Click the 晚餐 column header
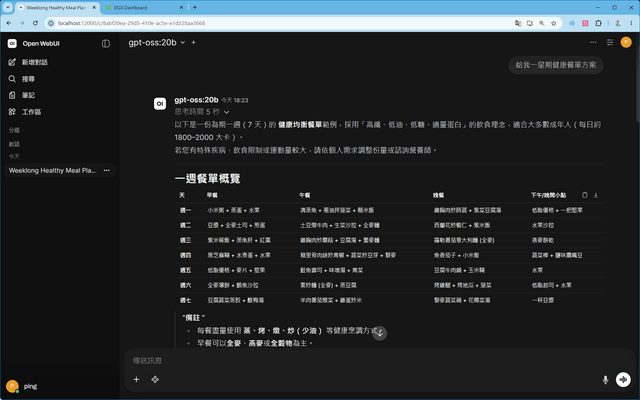Screen dimensions: 640x400 coord(439,195)
